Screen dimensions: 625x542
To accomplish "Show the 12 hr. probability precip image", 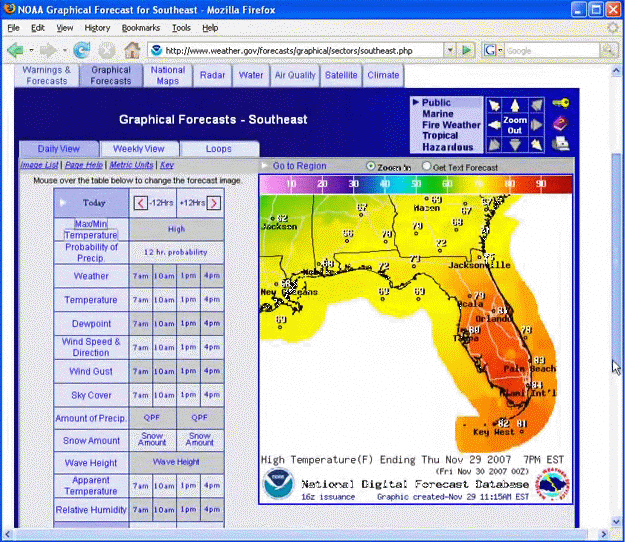I will click(176, 252).
